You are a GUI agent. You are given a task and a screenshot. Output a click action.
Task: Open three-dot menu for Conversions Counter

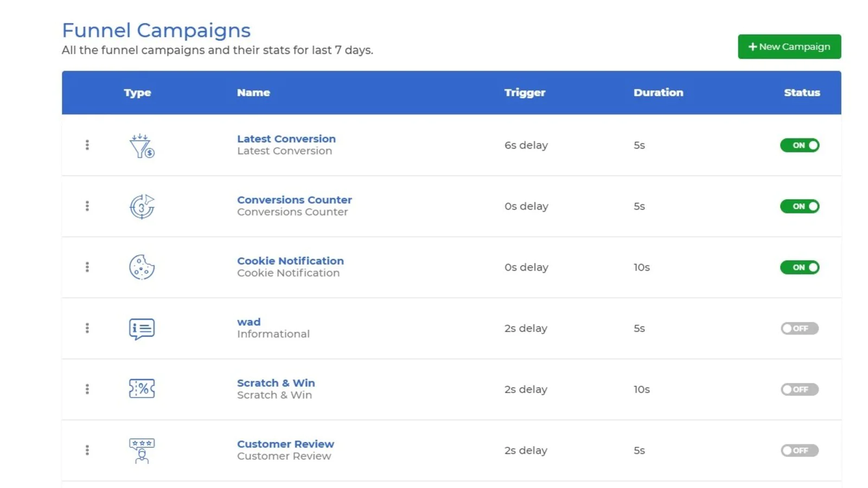point(87,206)
